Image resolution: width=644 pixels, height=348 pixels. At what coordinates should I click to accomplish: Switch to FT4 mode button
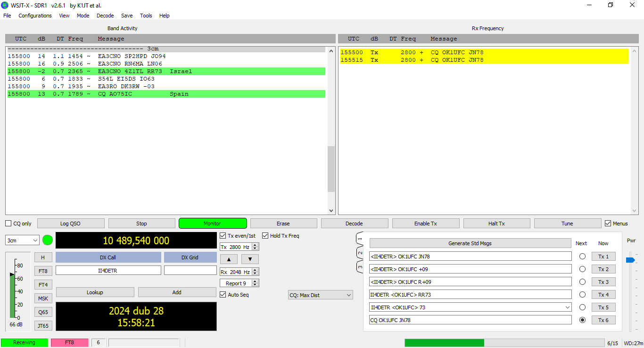pos(43,285)
